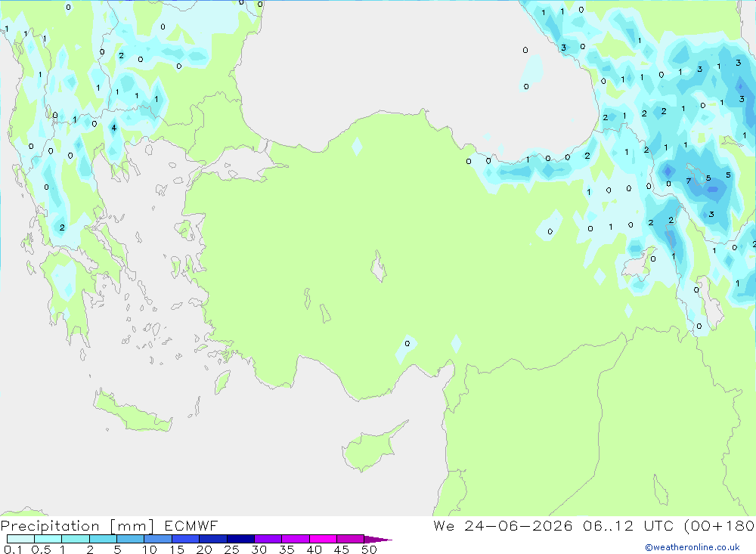Click the '7' precipitation value on the map

click(689, 181)
